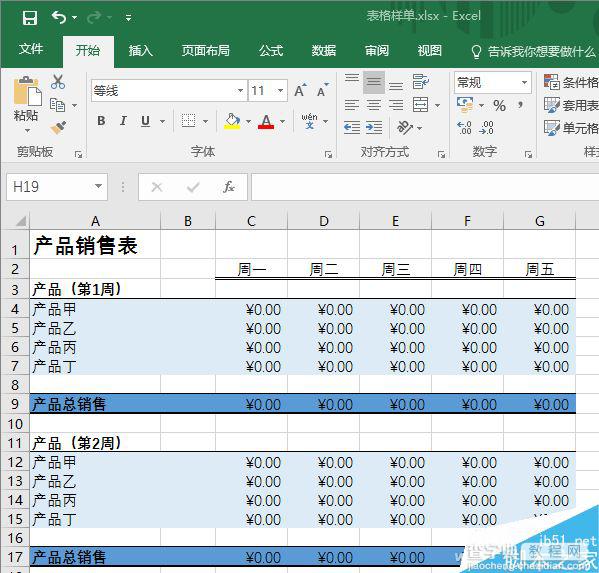Align text to middle vertically

click(374, 82)
